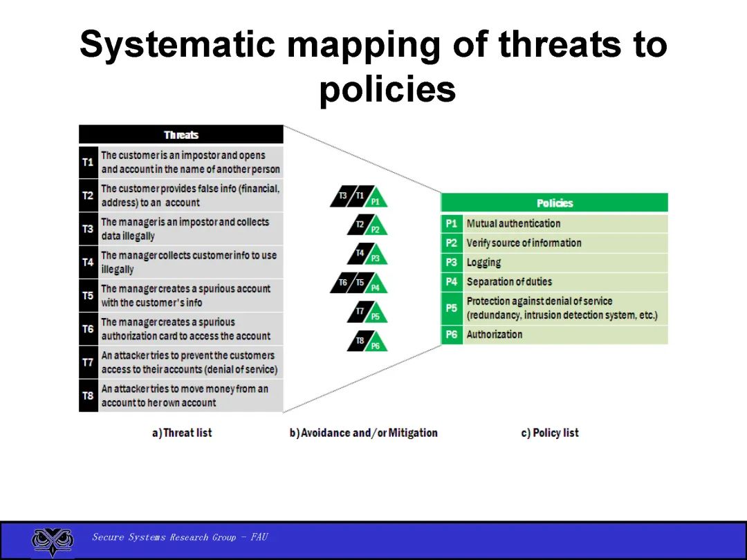This screenshot has height=560, width=747.
Task: Click 'Mutual authentication' policy text
Action: [x=513, y=223]
